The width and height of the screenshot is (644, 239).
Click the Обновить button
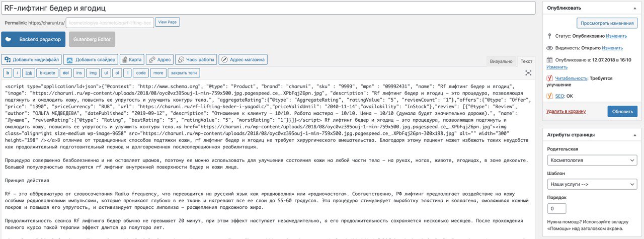coord(622,111)
